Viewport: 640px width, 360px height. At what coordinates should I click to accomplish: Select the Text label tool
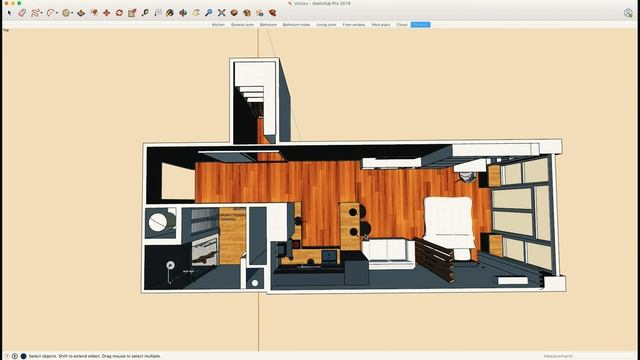158,13
